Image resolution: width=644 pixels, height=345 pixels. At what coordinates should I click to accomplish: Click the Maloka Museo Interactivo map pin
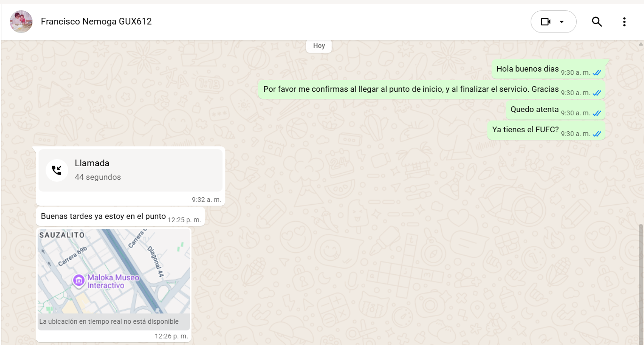tap(79, 281)
